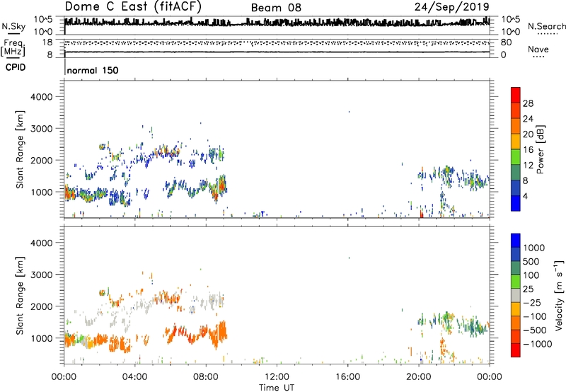
Task: Click the "24" label on the power colorbar
Action: click(528, 119)
